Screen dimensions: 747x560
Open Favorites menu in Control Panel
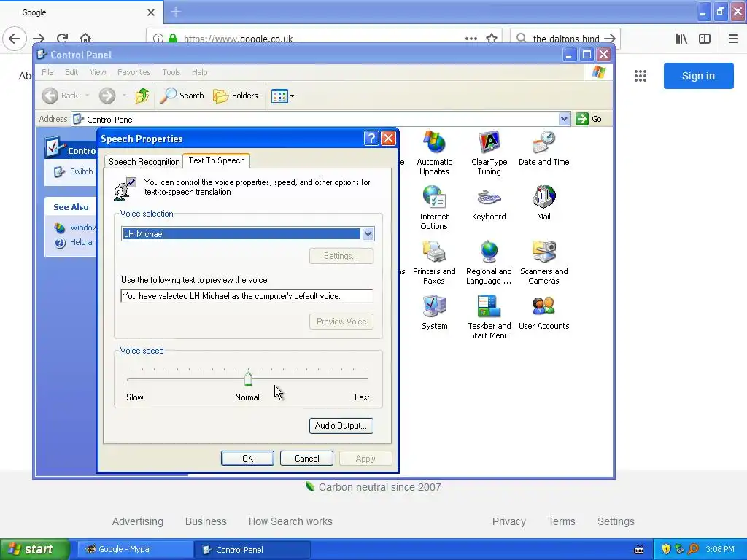tap(134, 72)
